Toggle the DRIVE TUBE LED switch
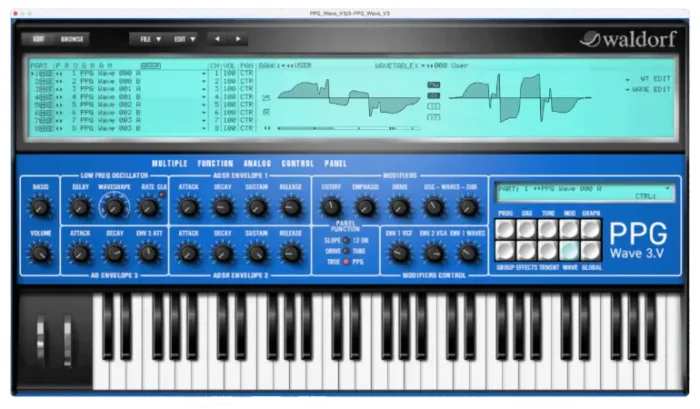The height and width of the screenshot is (409, 700). coord(348,252)
